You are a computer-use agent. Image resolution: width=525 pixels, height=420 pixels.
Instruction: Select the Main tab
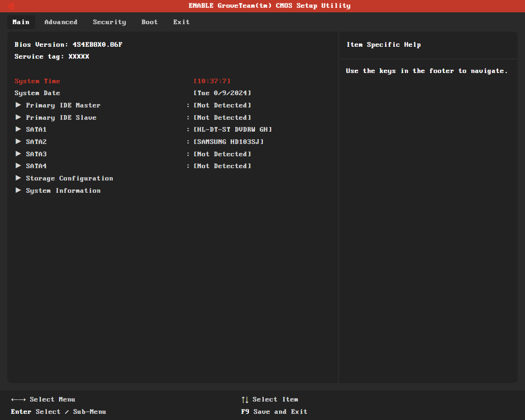pyautogui.click(x=21, y=22)
